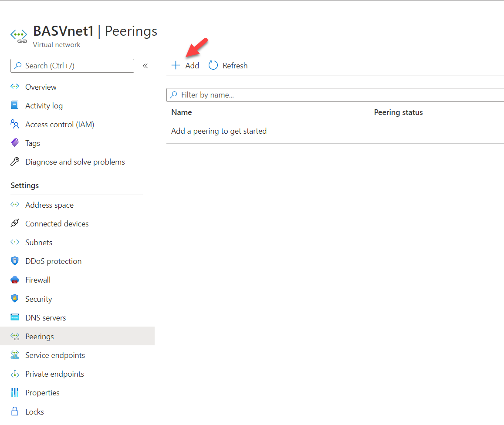Refresh the peerings list
The image size is (504, 425).
[228, 65]
